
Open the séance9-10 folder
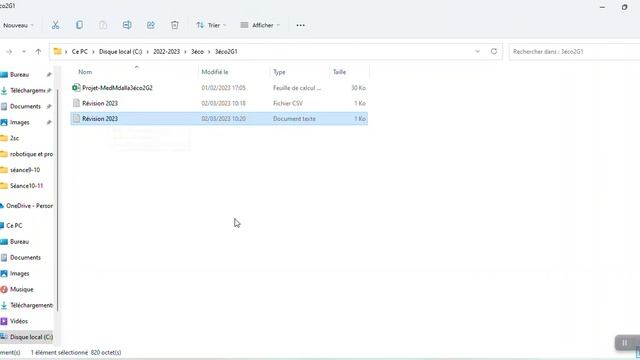click(25, 170)
